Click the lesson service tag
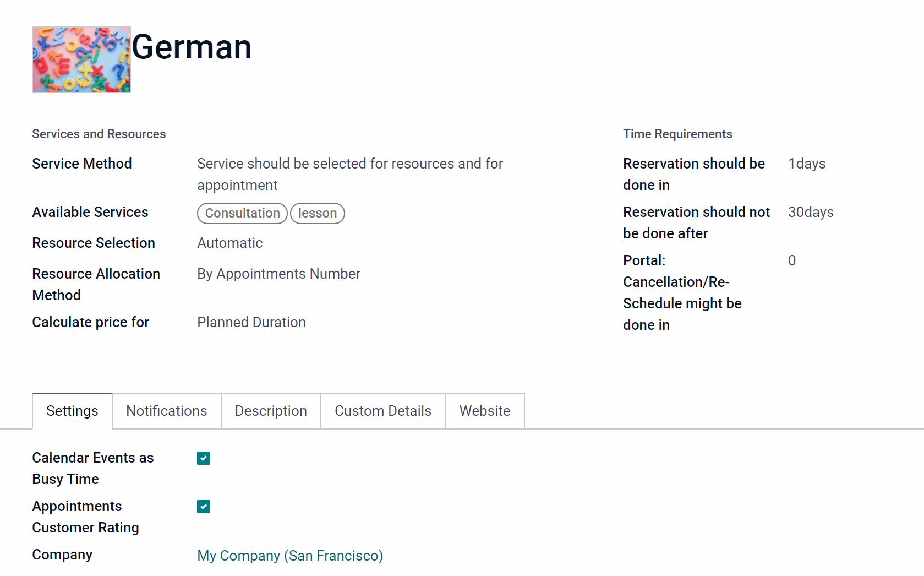The height and width of the screenshot is (576, 924). [318, 213]
